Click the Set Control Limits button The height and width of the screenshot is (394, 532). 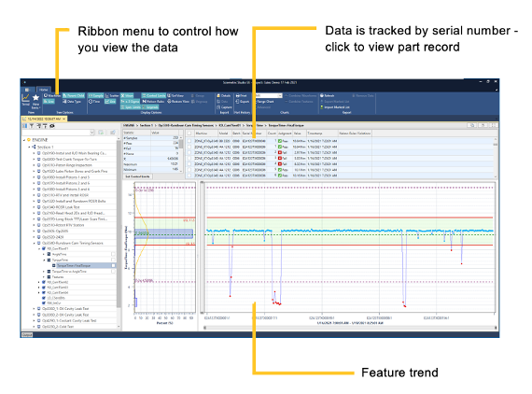tap(138, 176)
